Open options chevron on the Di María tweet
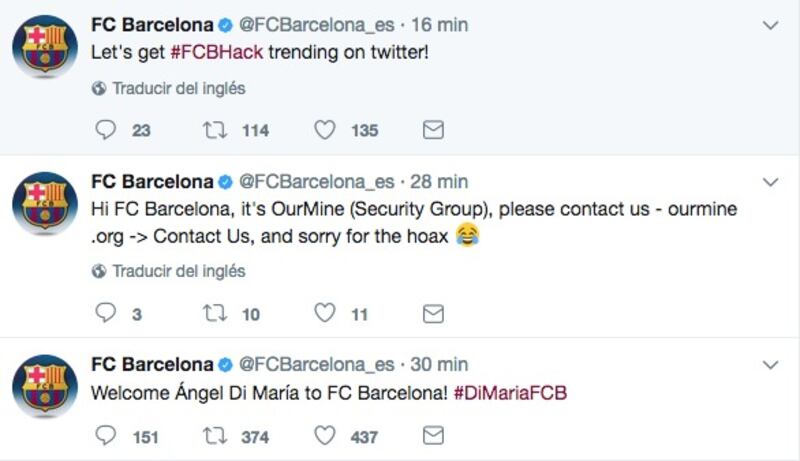Image resolution: width=800 pixels, height=461 pixels. coord(770,365)
